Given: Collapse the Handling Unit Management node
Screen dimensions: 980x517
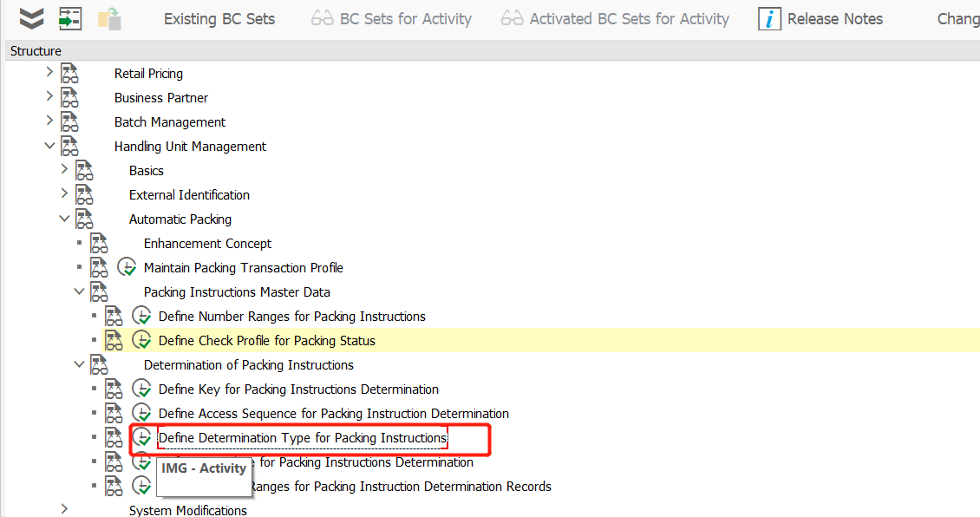Looking at the screenshot, I should [49, 146].
